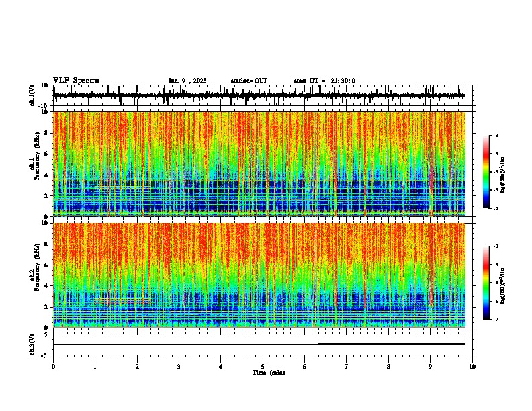The height and width of the screenshot is (411, 532).
Task: Click the '5' tick of ch.3(V) axis
Action: tap(46, 334)
